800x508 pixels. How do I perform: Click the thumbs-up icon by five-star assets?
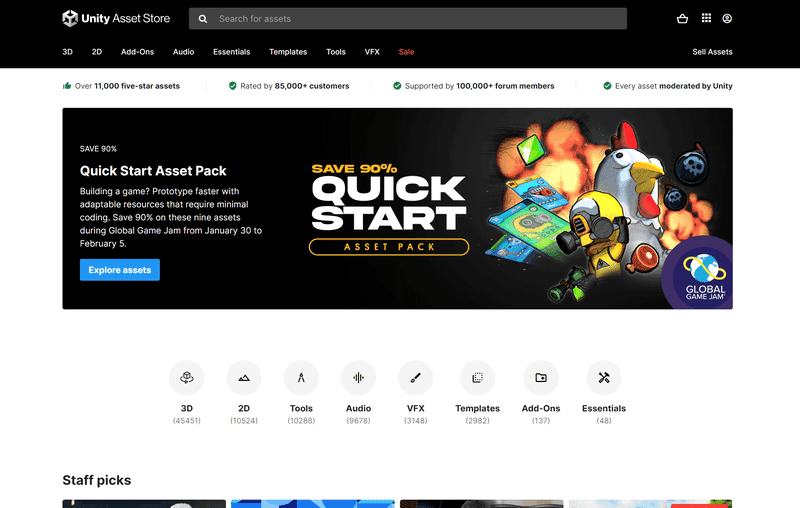(67, 86)
